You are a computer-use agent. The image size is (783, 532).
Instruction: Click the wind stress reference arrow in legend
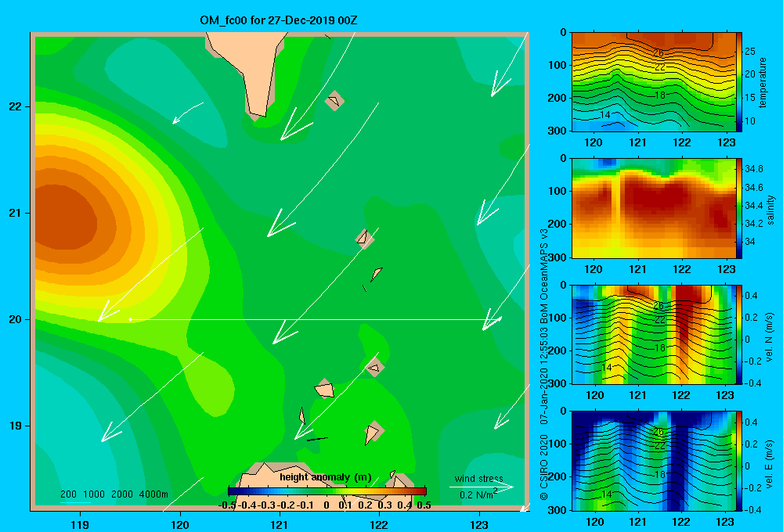tap(482, 487)
